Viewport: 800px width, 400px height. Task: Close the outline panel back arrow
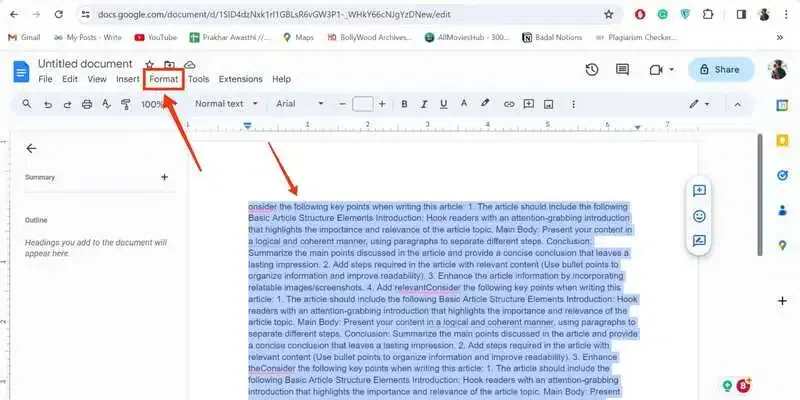[x=31, y=148]
